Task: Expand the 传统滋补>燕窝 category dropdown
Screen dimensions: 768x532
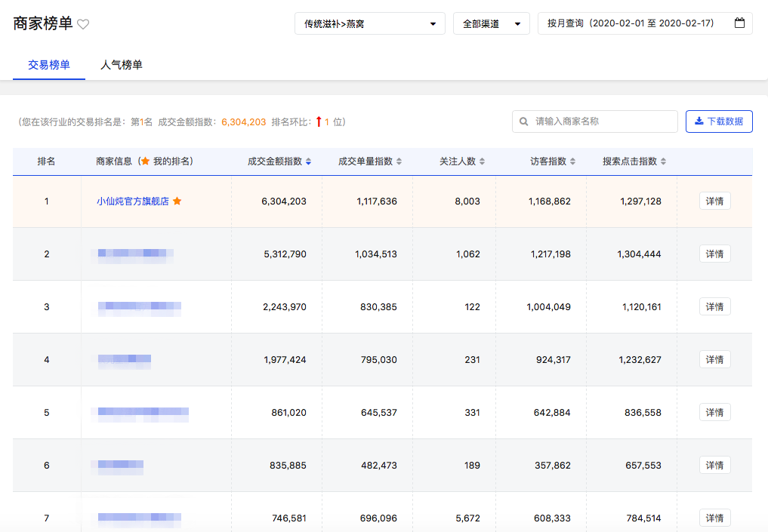Action: pos(369,23)
